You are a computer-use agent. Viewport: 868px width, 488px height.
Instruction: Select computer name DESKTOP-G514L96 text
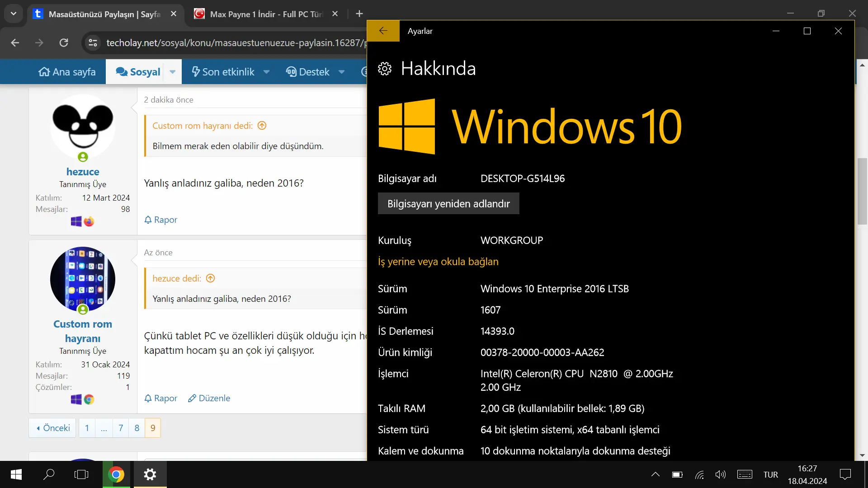(523, 178)
